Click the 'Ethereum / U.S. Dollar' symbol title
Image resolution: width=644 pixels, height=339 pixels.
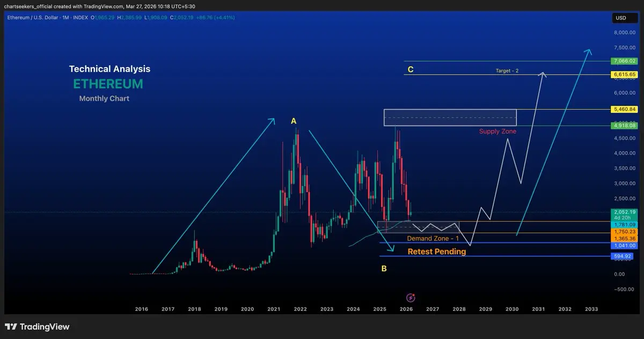[32, 18]
